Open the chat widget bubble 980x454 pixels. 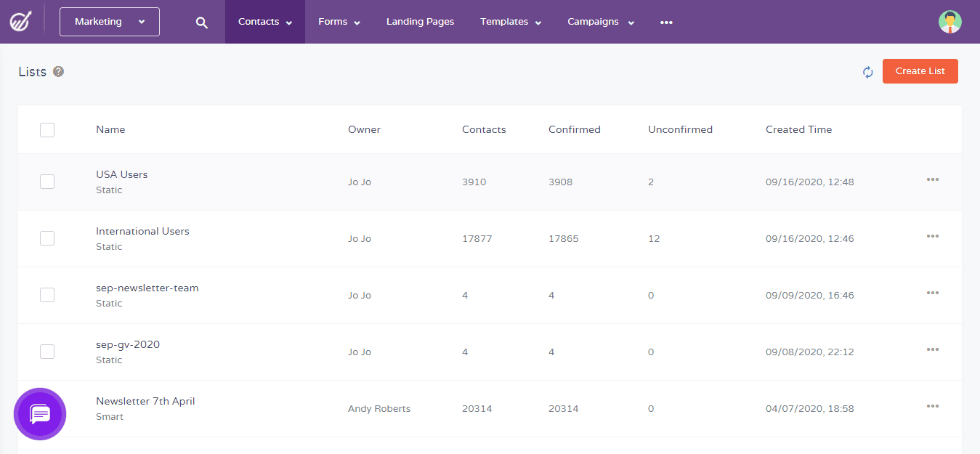pyautogui.click(x=39, y=414)
